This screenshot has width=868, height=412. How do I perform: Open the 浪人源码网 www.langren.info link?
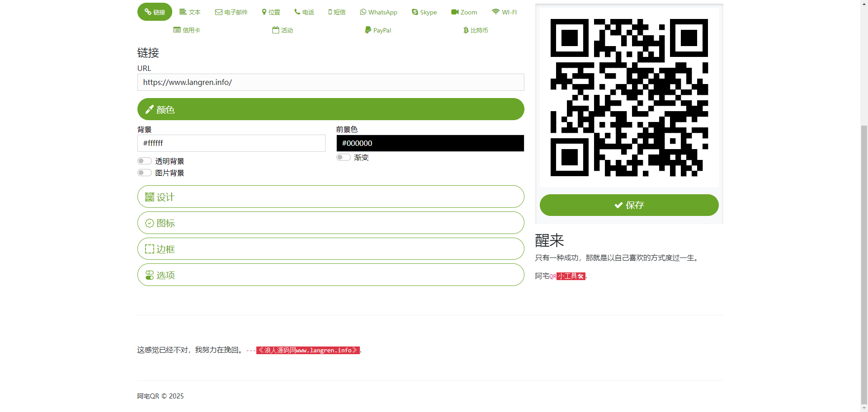coord(308,350)
